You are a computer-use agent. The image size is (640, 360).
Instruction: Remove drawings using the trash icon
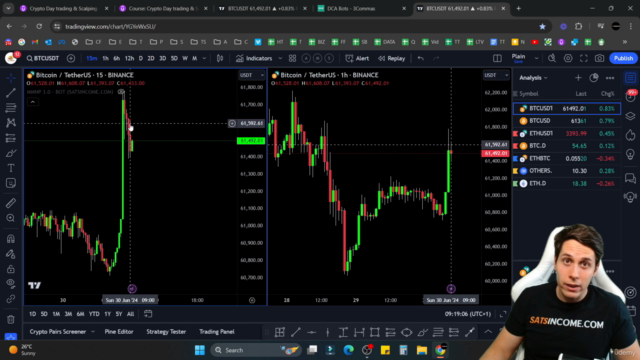click(x=11, y=319)
